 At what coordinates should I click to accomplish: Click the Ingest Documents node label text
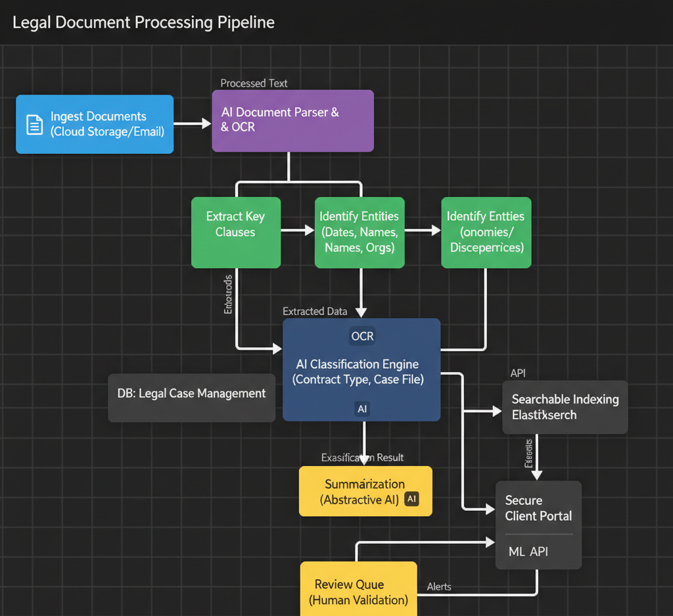pyautogui.click(x=107, y=124)
